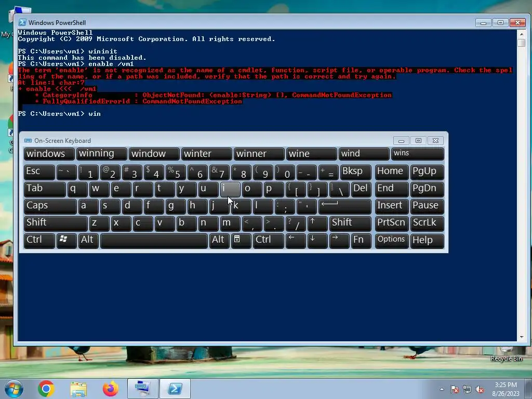Click the 't' key
This screenshot has height=399, width=532.
165,189
